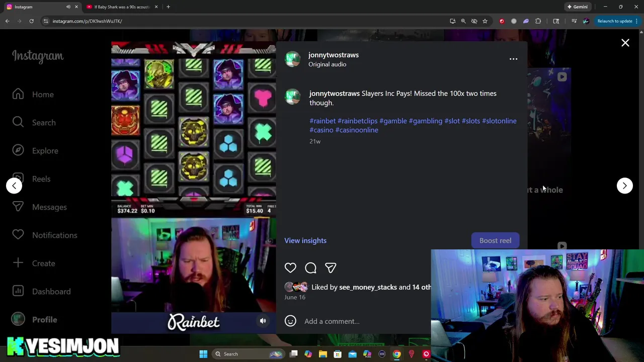Open File Explorer from taskbar
644x362 pixels.
(x=323, y=354)
